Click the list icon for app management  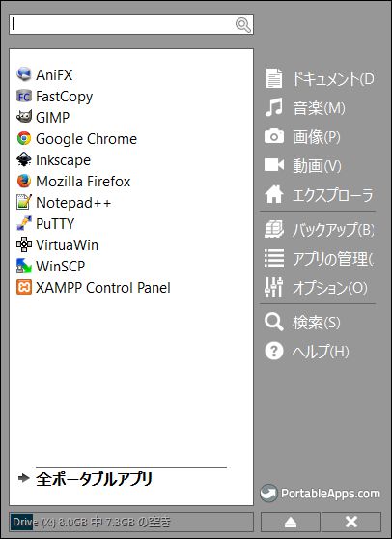[274, 258]
